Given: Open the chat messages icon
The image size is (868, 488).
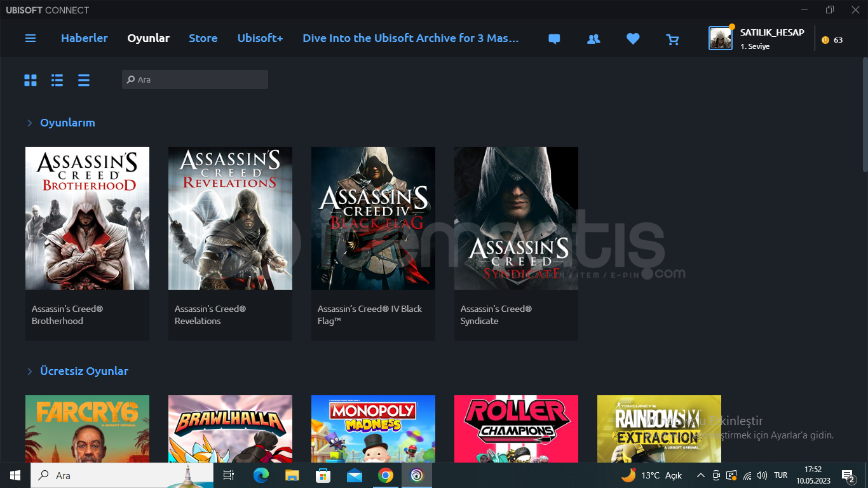Looking at the screenshot, I should pos(554,39).
